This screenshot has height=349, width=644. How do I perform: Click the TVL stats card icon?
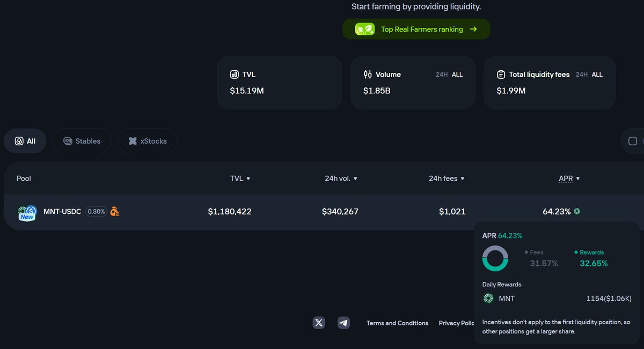point(234,75)
